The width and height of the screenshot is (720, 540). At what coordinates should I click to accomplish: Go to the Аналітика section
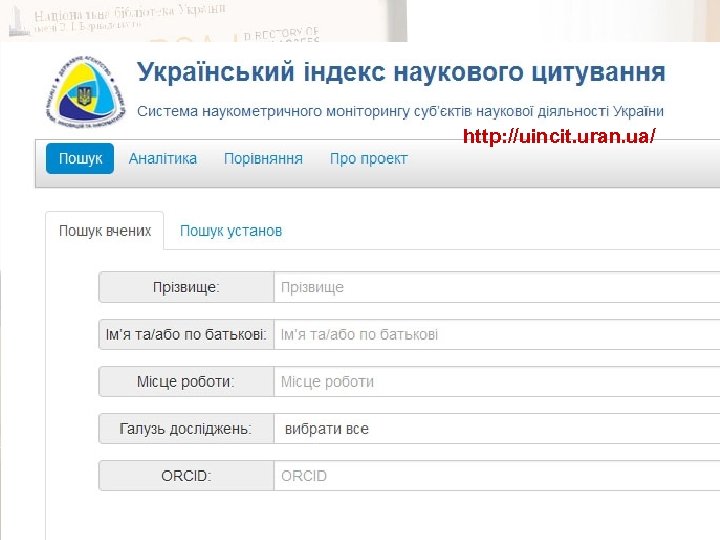pos(163,159)
